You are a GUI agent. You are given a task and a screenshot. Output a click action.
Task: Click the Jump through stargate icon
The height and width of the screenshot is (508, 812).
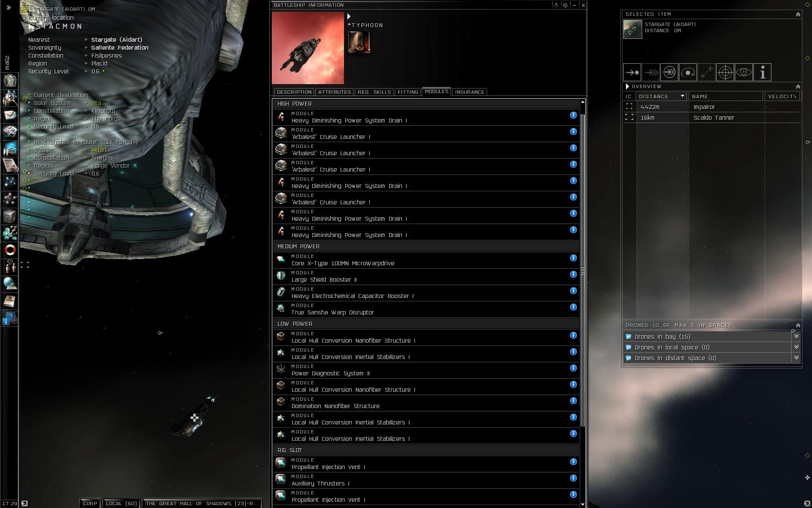coord(669,72)
